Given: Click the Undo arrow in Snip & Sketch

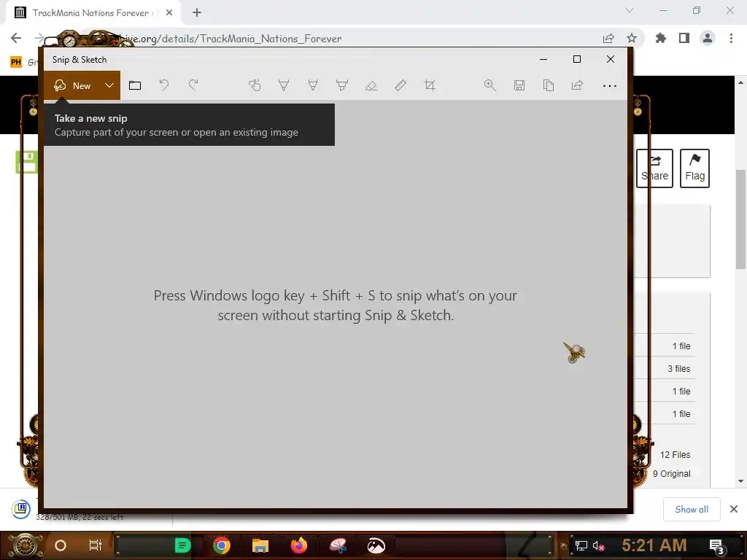Looking at the screenshot, I should point(164,85).
